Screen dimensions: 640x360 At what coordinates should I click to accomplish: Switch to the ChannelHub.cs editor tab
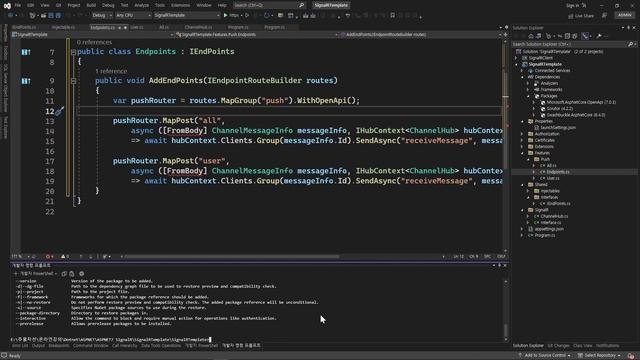tap(198, 28)
